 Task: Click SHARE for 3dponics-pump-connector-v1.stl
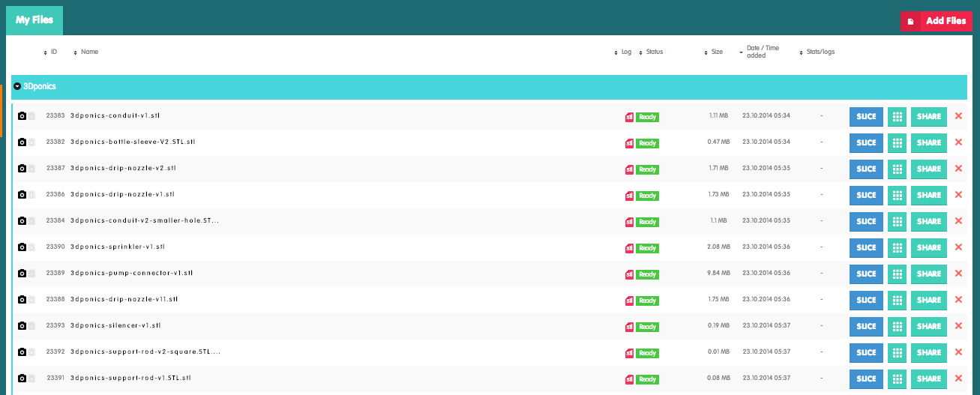(x=929, y=274)
